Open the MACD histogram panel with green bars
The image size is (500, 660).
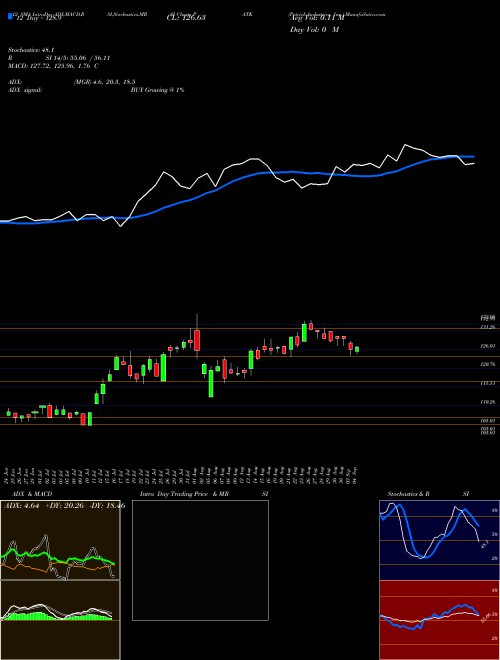[60, 620]
